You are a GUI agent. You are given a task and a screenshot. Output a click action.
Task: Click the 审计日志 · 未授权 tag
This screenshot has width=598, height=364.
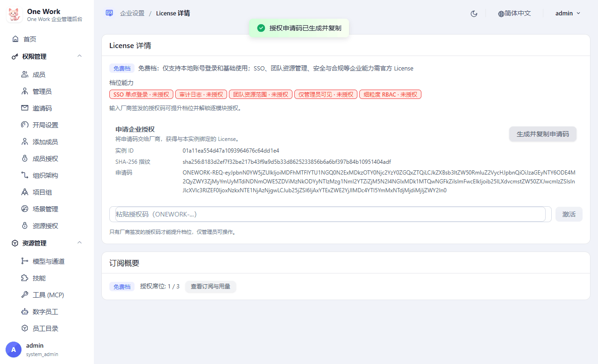(x=201, y=94)
